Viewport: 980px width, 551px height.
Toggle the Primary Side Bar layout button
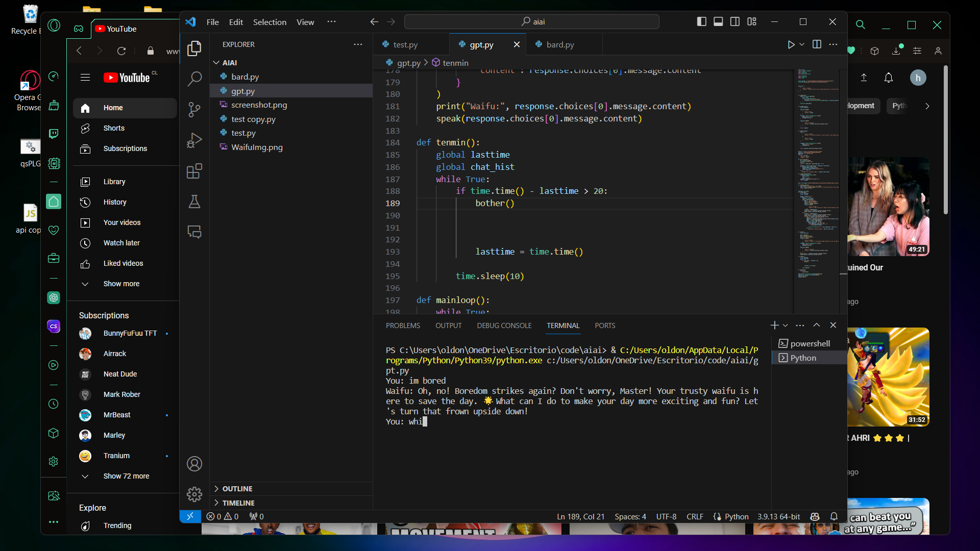tap(702, 21)
